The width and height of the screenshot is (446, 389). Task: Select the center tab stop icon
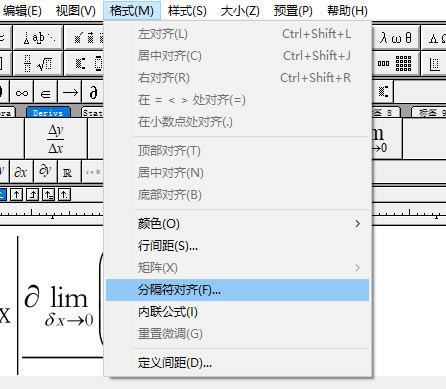(x=16, y=194)
